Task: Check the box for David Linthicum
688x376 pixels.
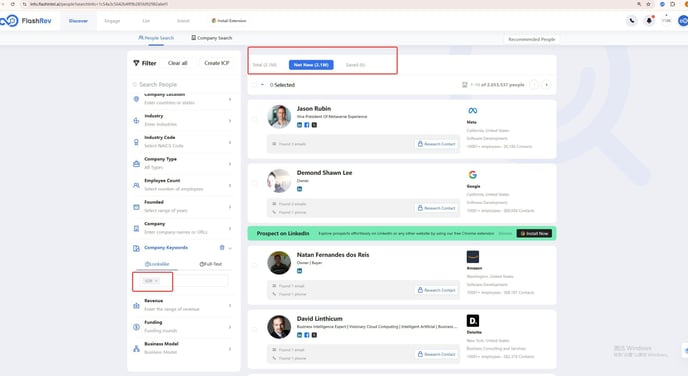Action: coord(254,329)
